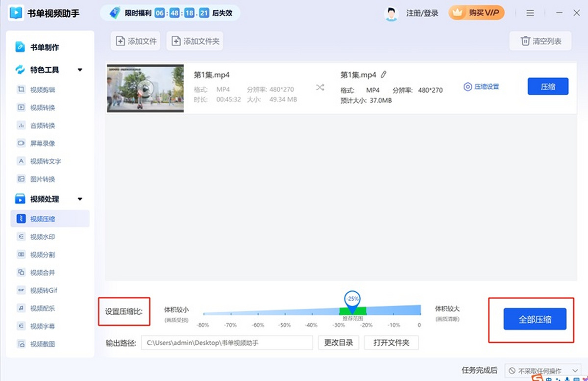Collapse the 视频处理 group arrow

click(x=80, y=199)
